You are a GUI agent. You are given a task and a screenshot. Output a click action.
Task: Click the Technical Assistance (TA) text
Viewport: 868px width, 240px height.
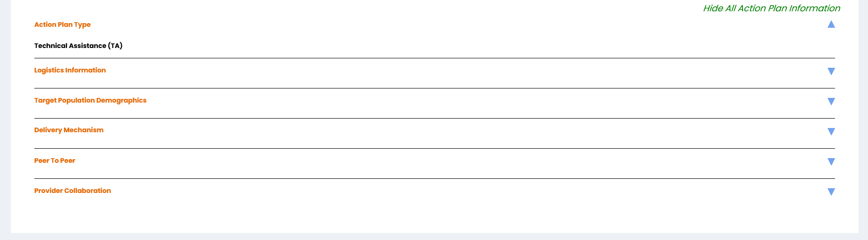[x=78, y=46]
